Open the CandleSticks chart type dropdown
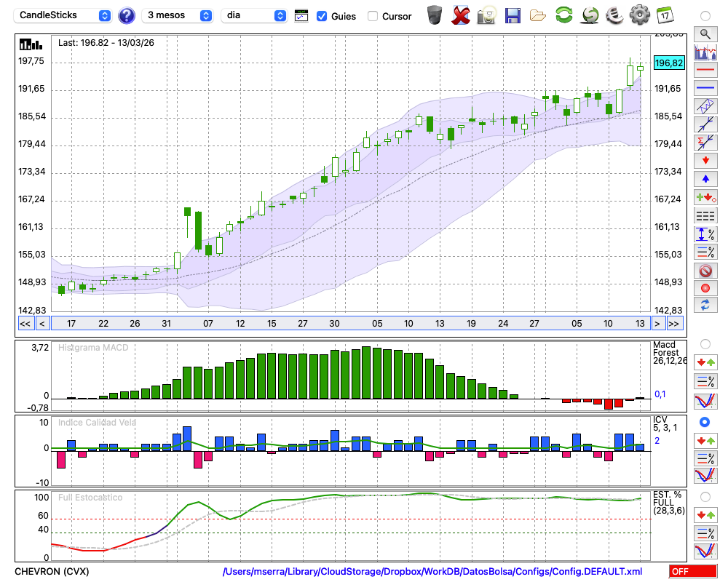Image resolution: width=728 pixels, height=582 pixels. [63, 15]
